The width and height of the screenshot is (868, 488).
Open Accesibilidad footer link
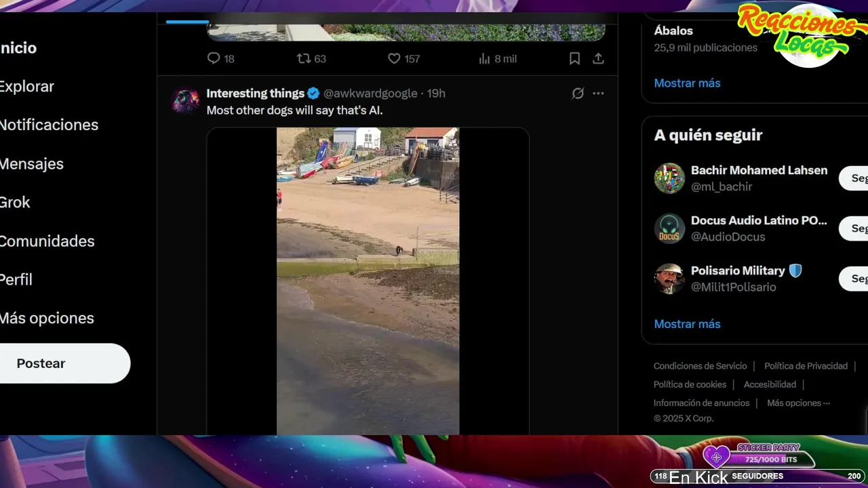coord(770,384)
